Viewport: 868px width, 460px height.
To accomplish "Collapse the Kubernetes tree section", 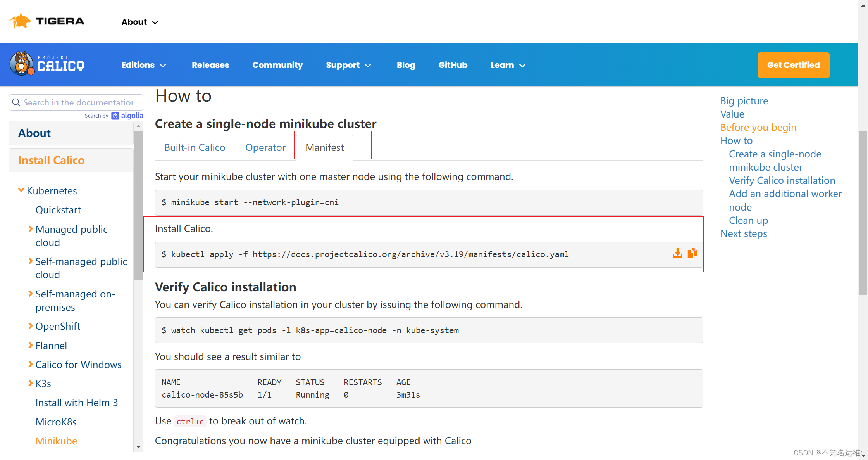I will 21,190.
